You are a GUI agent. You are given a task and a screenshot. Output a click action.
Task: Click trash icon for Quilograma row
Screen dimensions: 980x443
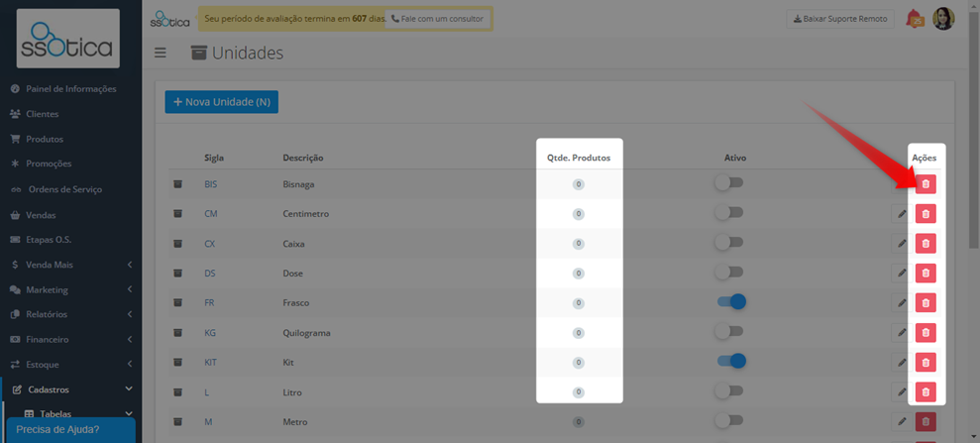(926, 332)
